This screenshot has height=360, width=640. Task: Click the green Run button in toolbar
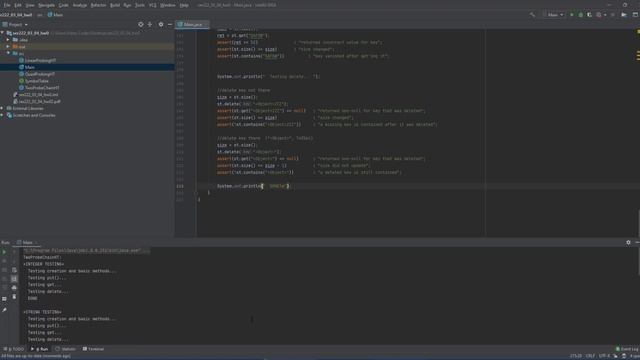pos(571,15)
